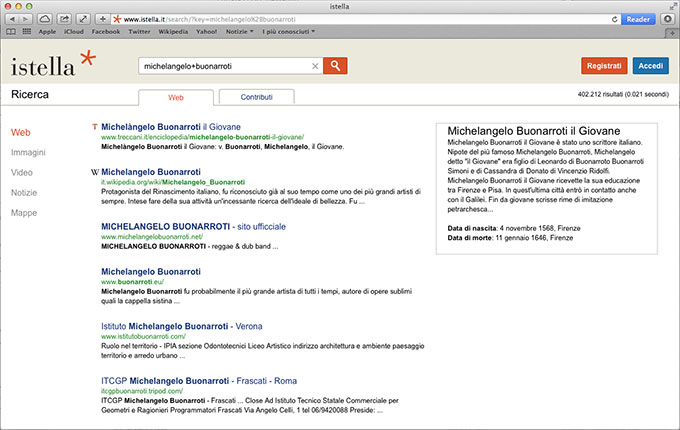Click the Ricerca heading

tap(30, 94)
